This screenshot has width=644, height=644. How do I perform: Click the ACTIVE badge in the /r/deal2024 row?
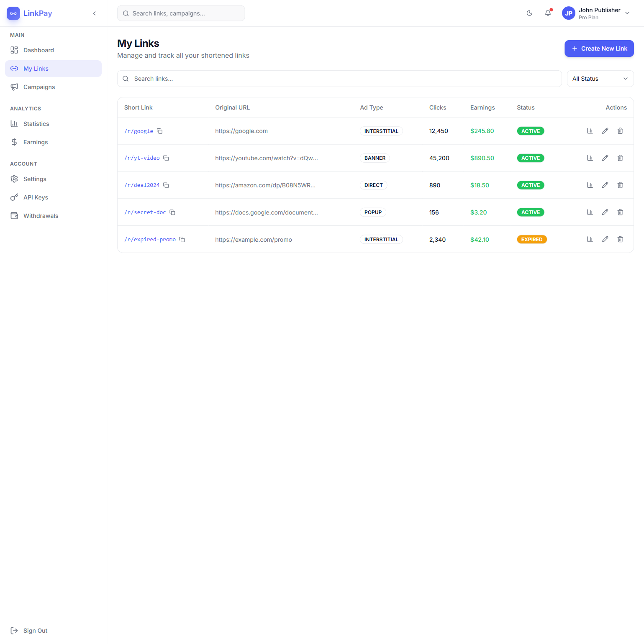pyautogui.click(x=531, y=185)
